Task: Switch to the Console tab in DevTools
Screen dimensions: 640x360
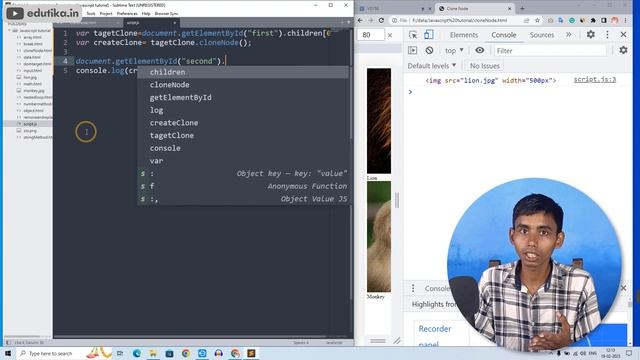Action: (504, 35)
